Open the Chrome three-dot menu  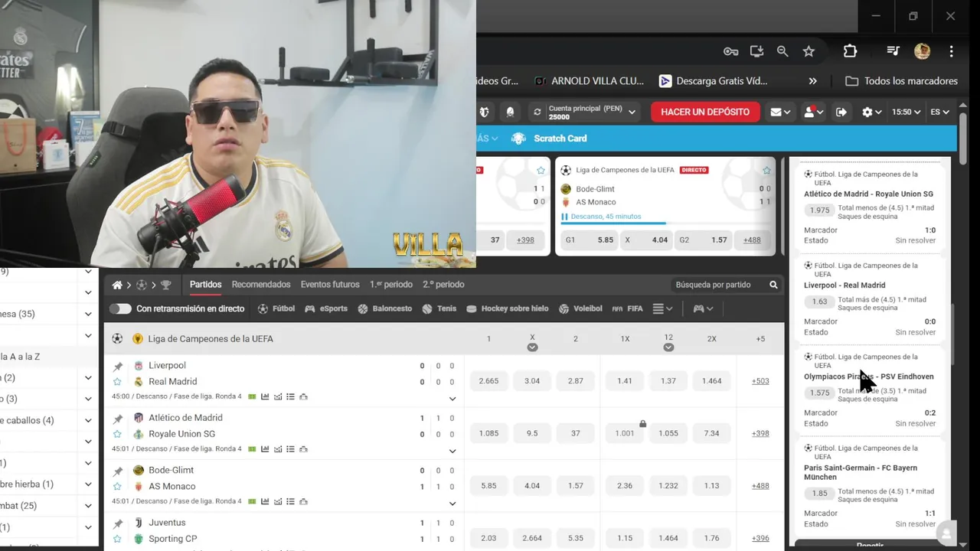click(x=951, y=51)
